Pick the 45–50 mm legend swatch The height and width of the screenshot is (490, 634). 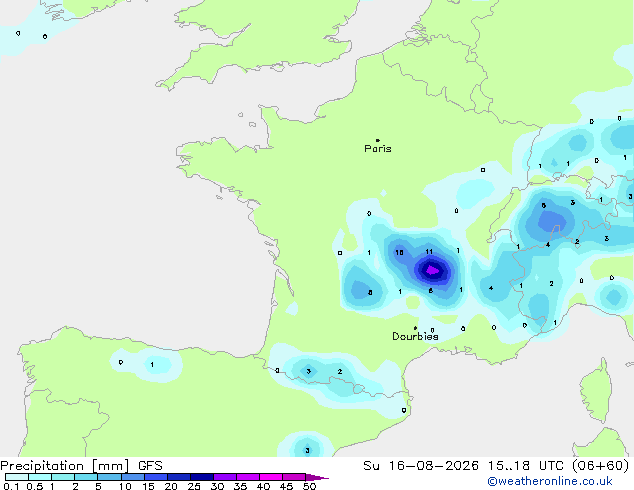(x=294, y=477)
